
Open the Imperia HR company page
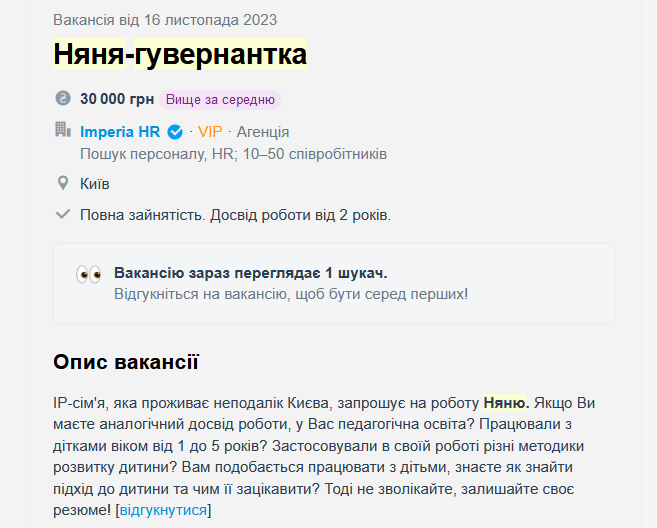coord(120,132)
